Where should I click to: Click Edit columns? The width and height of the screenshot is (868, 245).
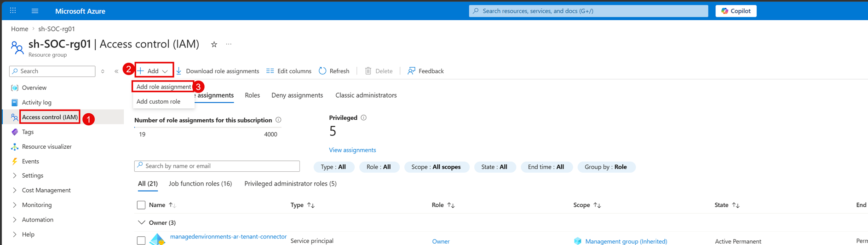point(289,71)
